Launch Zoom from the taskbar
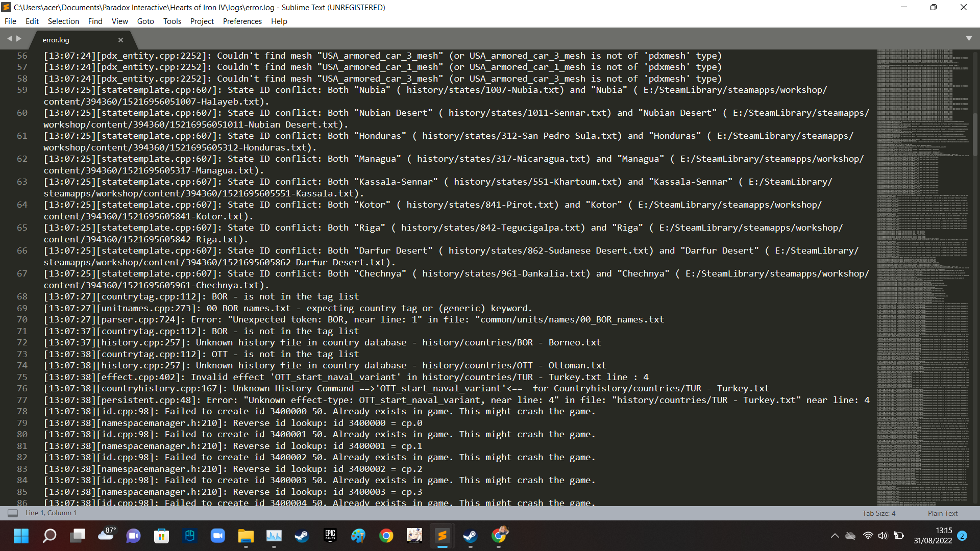 (218, 536)
